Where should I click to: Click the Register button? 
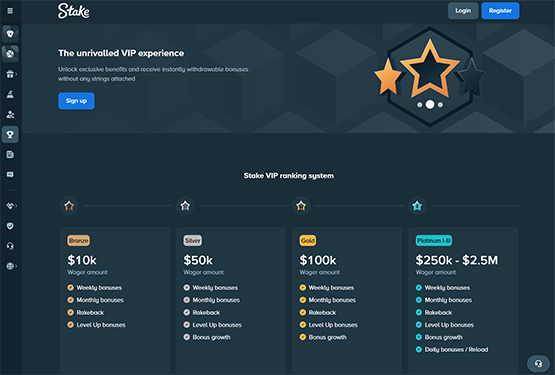coord(500,11)
